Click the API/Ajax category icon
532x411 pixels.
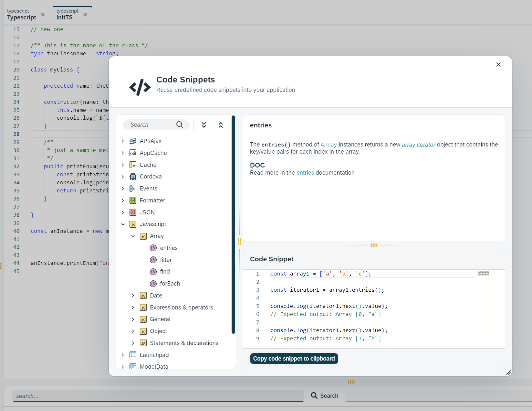(x=133, y=141)
